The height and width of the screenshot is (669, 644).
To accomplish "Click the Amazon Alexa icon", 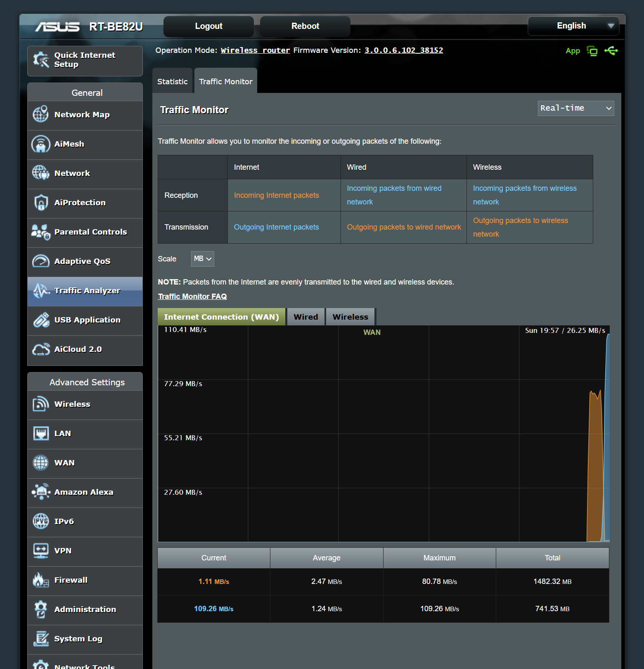I will [41, 492].
